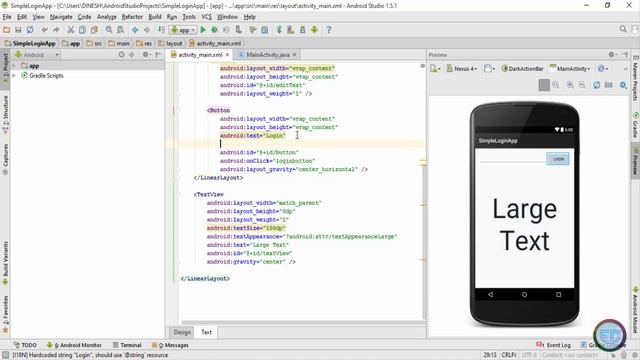Screen dimensions: 640x360
Task: Click the CRLF line separator status entry
Action: (x=509, y=355)
